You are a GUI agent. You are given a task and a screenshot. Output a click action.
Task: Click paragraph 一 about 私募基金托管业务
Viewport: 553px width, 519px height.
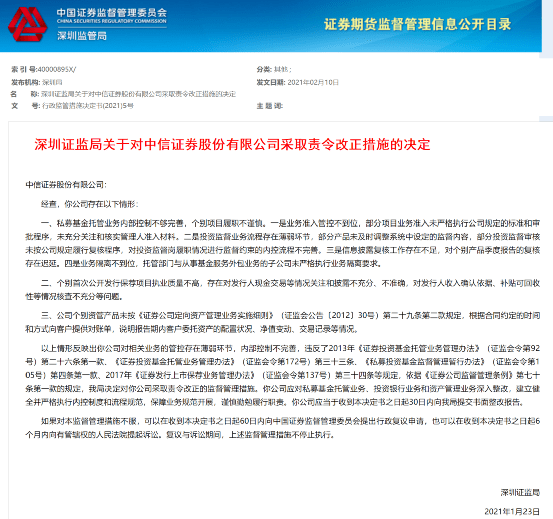282,243
